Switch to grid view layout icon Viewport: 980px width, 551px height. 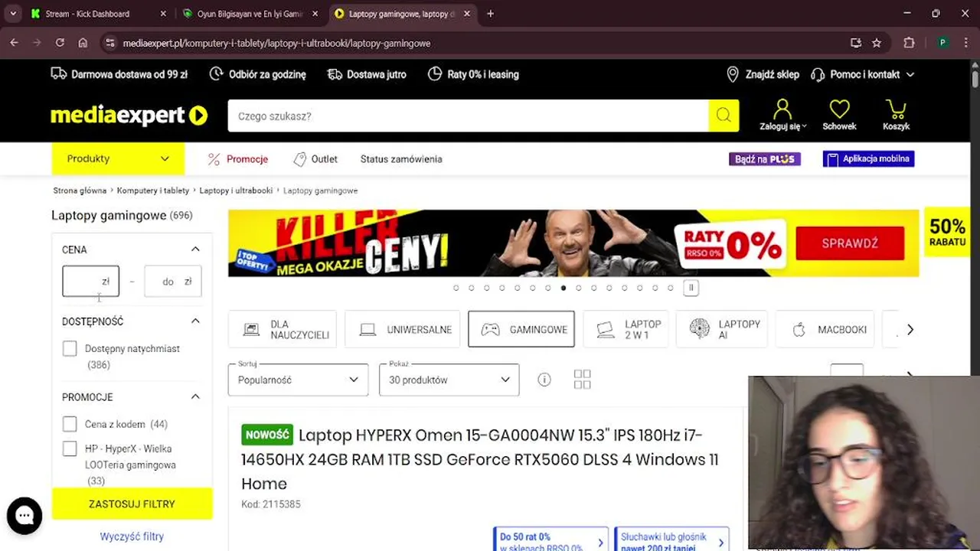582,380
